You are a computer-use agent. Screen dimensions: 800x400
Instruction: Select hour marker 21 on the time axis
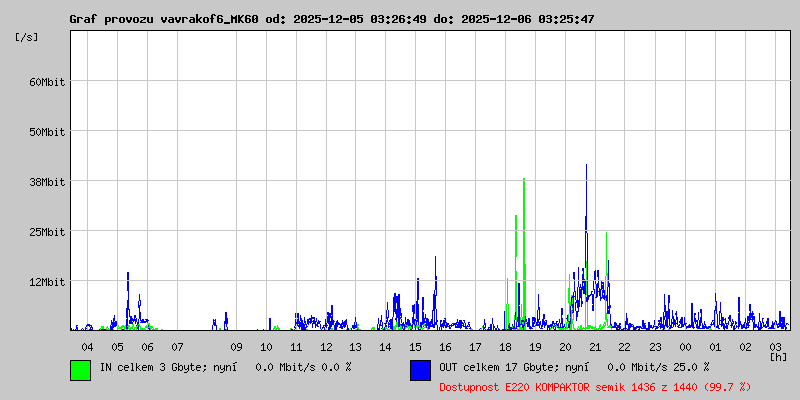click(595, 347)
